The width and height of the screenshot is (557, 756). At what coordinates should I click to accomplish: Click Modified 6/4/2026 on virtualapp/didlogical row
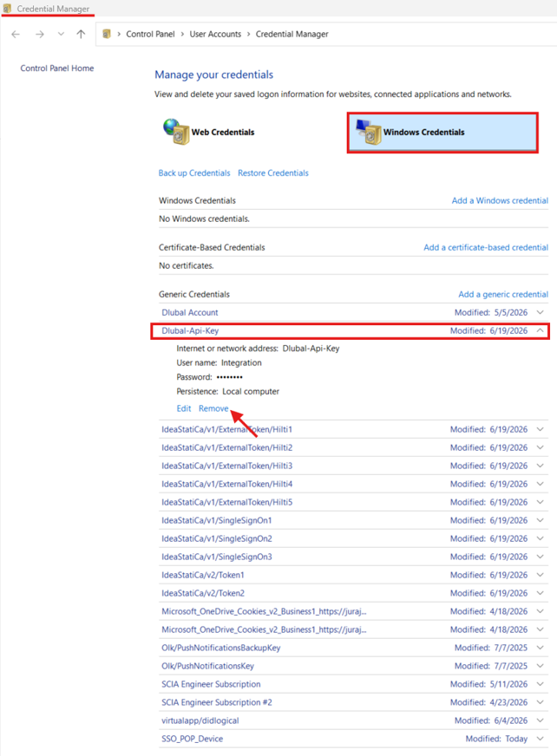(491, 720)
